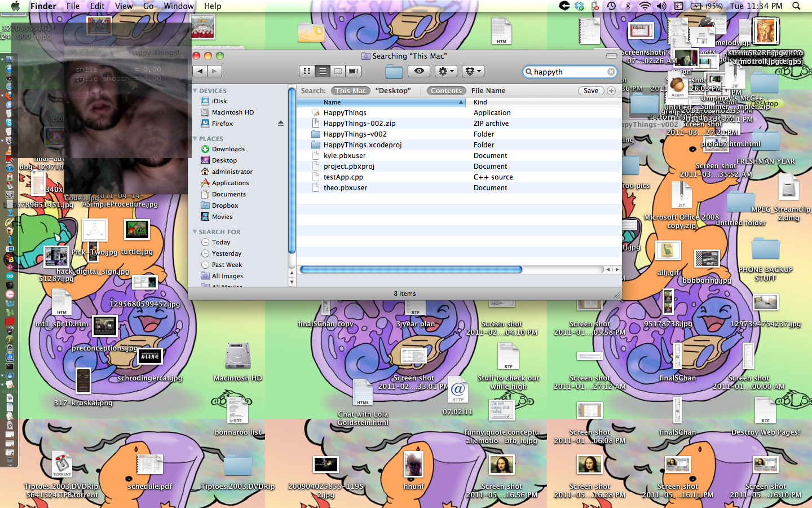Open Downloads in sidebar
Image resolution: width=812 pixels, height=508 pixels.
[x=228, y=149]
